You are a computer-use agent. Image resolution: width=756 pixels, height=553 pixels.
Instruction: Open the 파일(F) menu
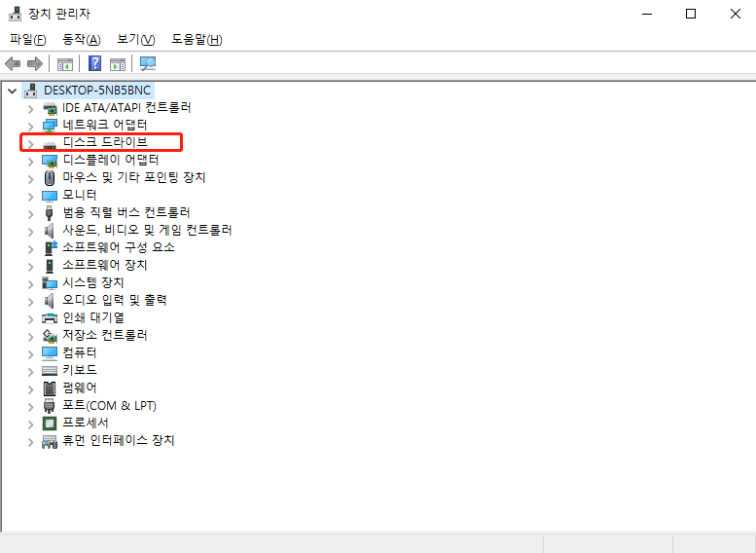28,40
